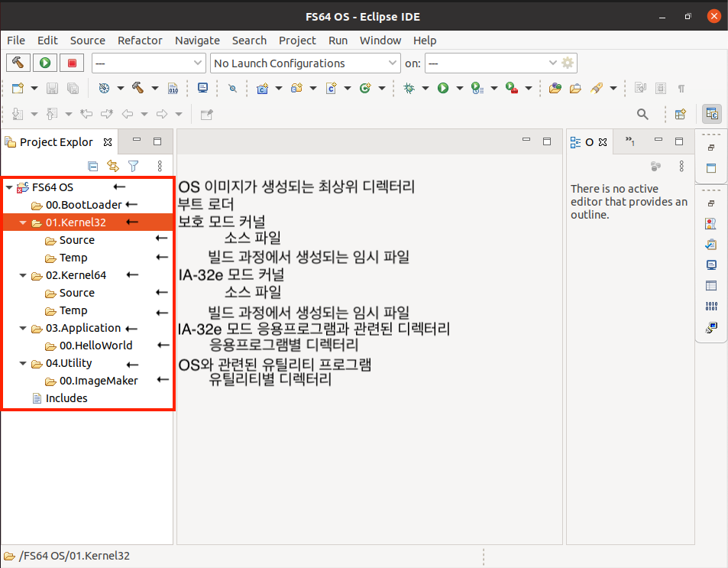Click the Save All icon
This screenshot has height=568, width=728.
pyautogui.click(x=73, y=89)
